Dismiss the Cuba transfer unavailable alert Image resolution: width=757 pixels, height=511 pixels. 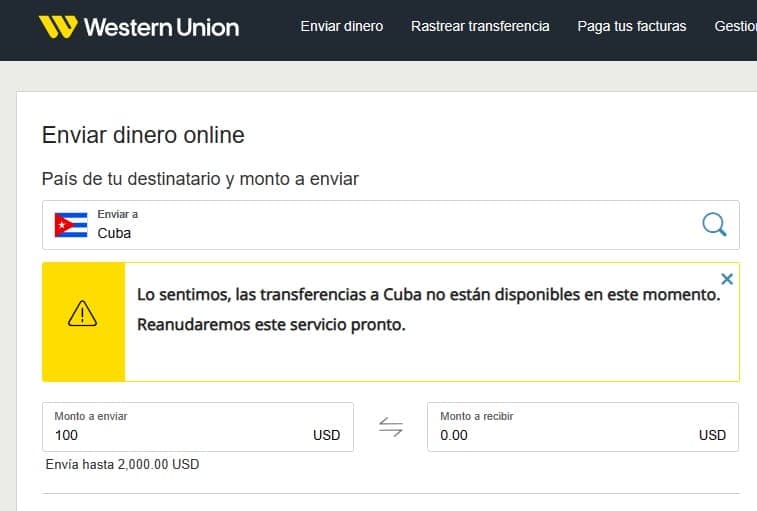[727, 279]
